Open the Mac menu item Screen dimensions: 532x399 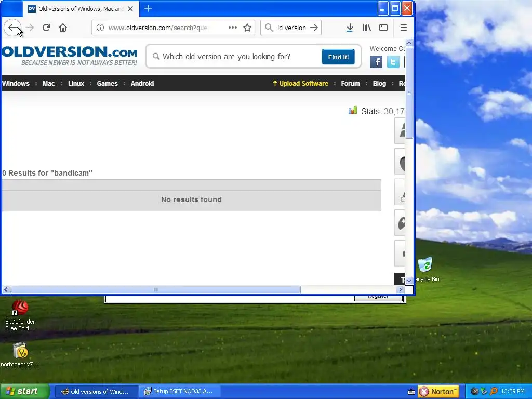tap(48, 84)
